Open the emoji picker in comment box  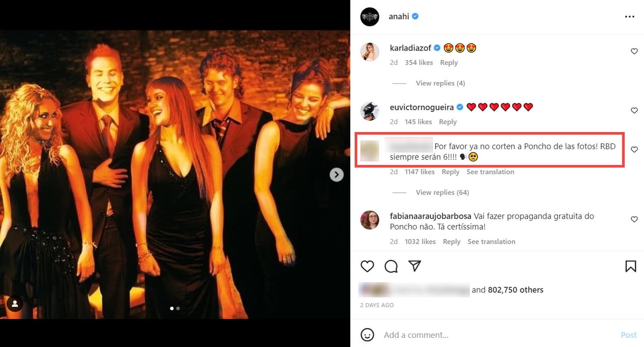[368, 334]
